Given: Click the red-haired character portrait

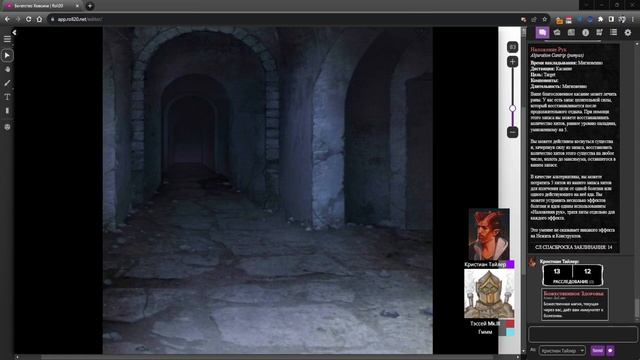Looking at the screenshot, I should (x=489, y=234).
